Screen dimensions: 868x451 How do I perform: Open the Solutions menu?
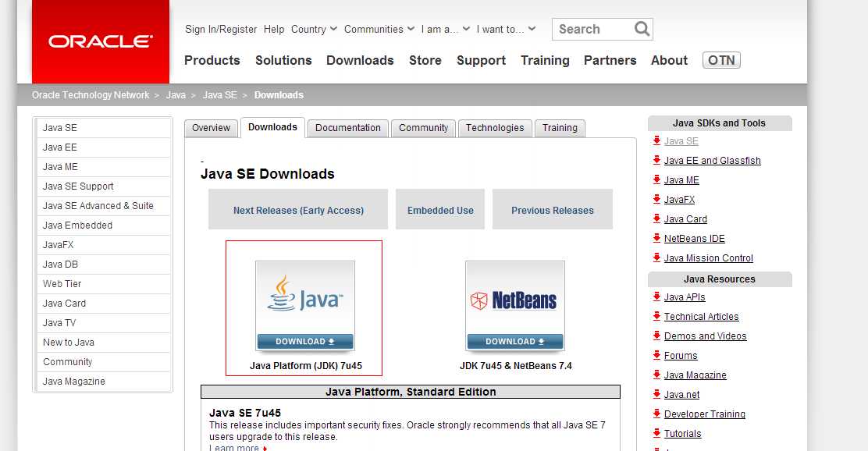click(283, 60)
